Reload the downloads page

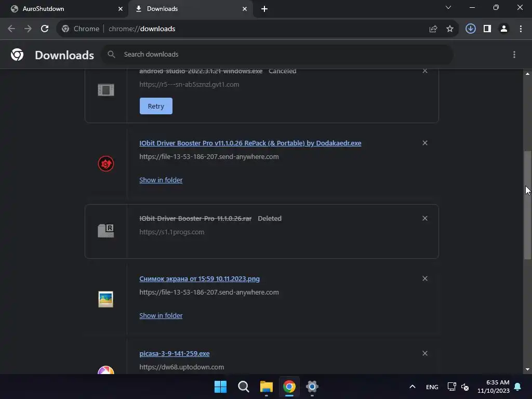pyautogui.click(x=45, y=29)
